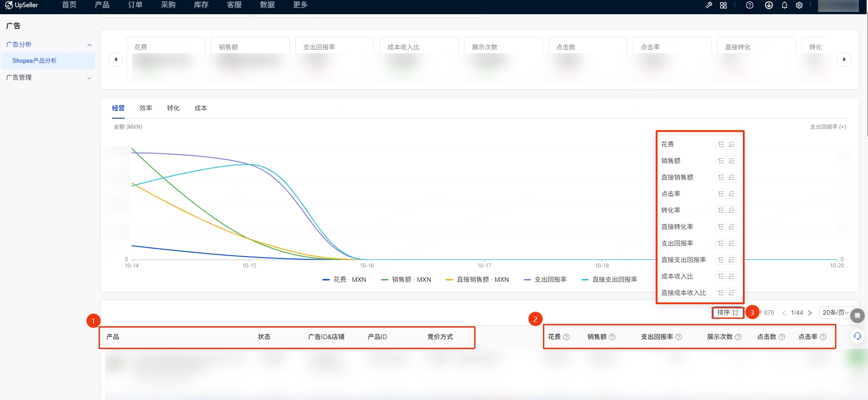Open the help question mark icon in top bar
The width and height of the screenshot is (868, 400).
(750, 5)
